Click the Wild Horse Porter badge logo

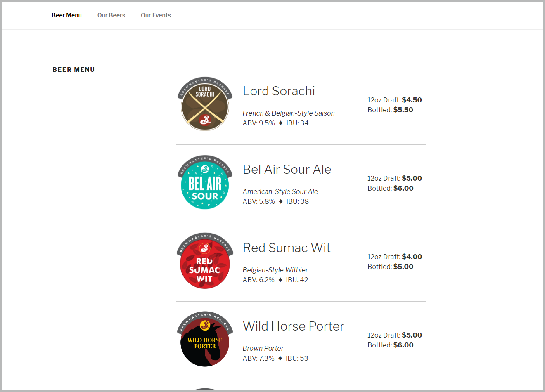pyautogui.click(x=205, y=339)
